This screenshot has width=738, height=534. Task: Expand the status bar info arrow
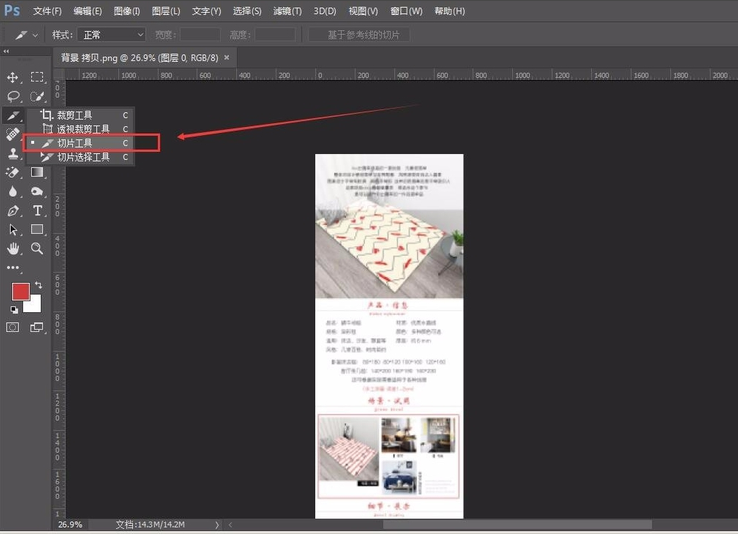tap(217, 524)
